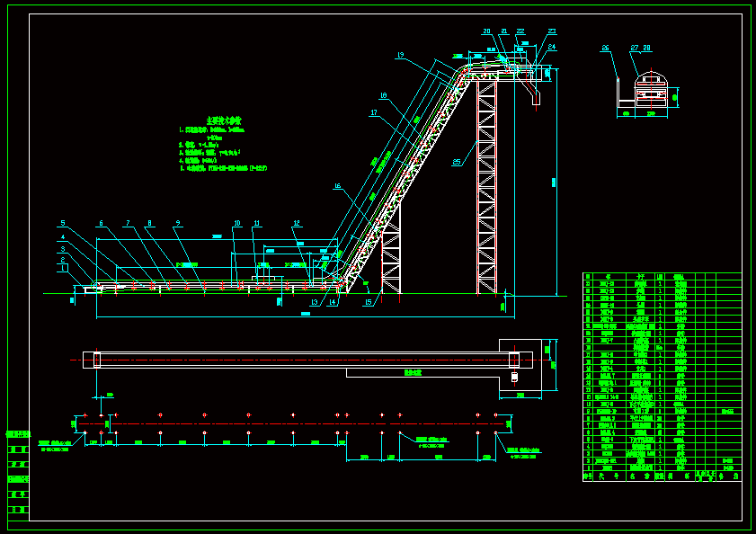Select part callout number 2
This screenshot has height=534, width=756.
click(63, 260)
